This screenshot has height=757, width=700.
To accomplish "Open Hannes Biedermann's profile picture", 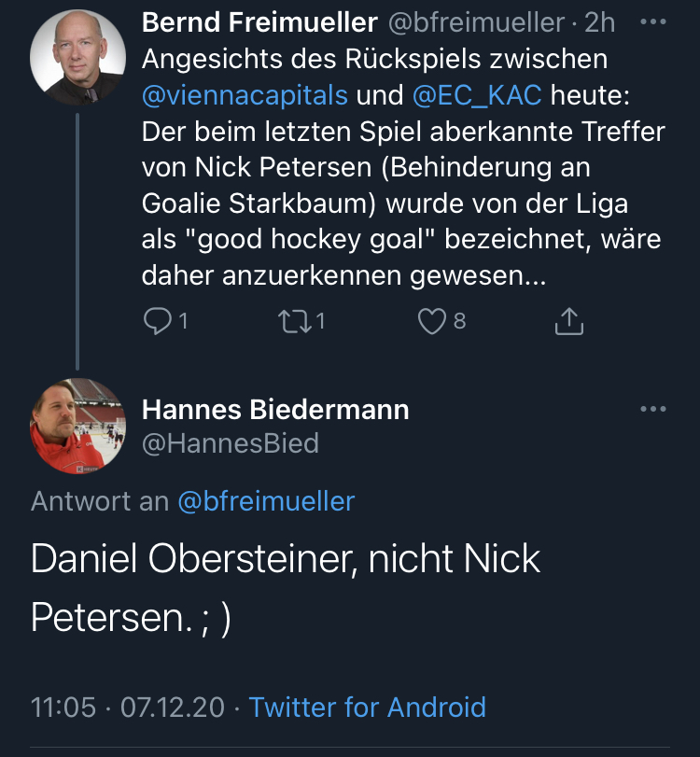I will coord(77,426).
